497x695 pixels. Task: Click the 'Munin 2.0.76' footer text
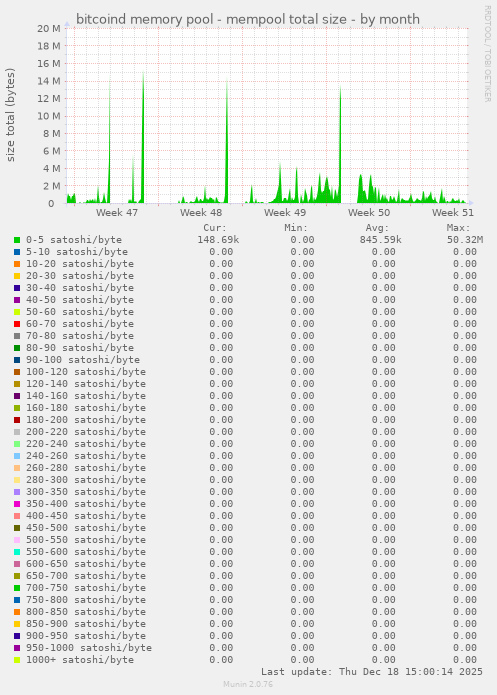coord(248,684)
